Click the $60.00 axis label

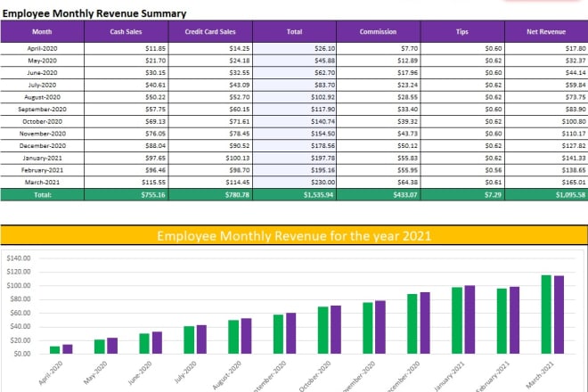coord(20,313)
